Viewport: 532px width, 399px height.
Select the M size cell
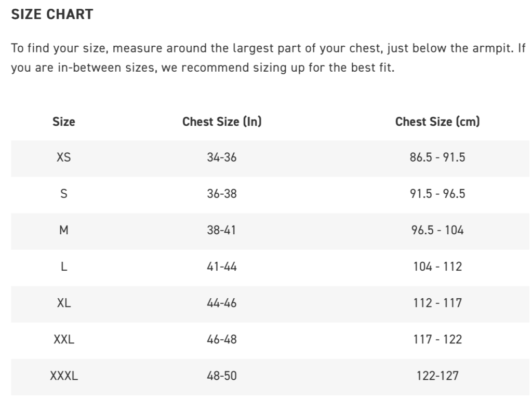(x=63, y=230)
